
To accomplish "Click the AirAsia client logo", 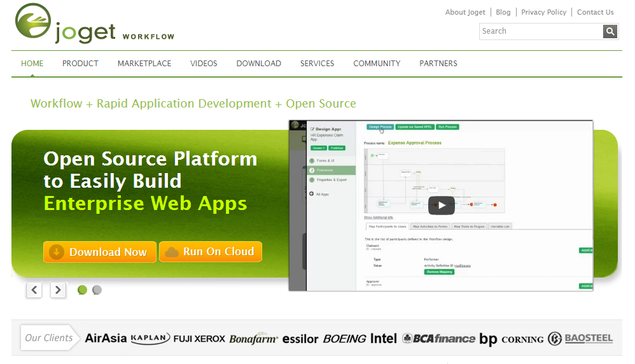I will click(106, 338).
